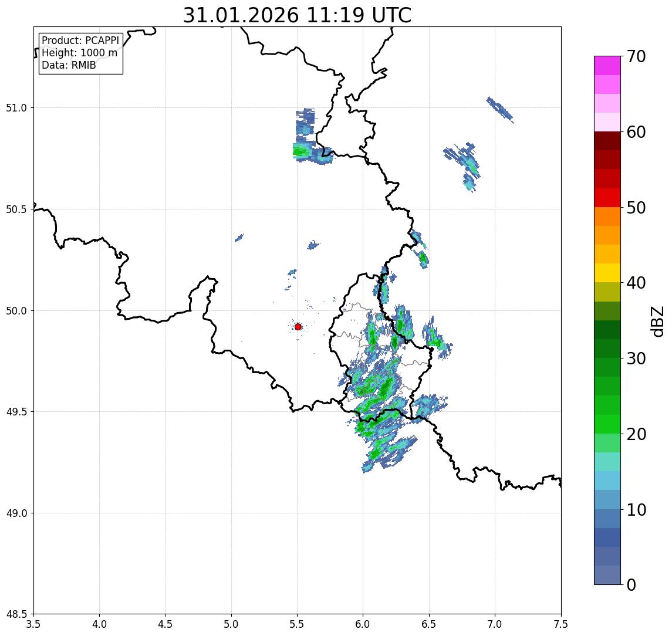The image size is (672, 636).
Task: Click the colorbar tick label '20'
Action: click(636, 434)
